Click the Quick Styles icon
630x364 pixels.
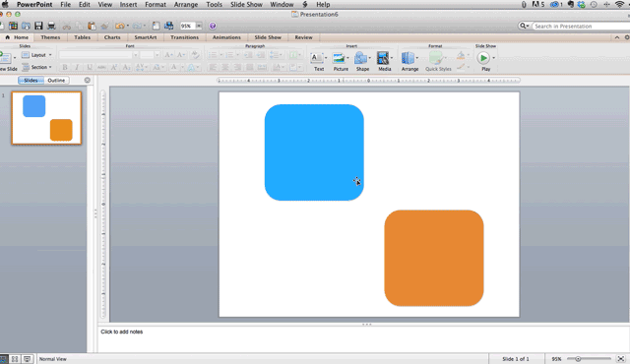pos(436,58)
